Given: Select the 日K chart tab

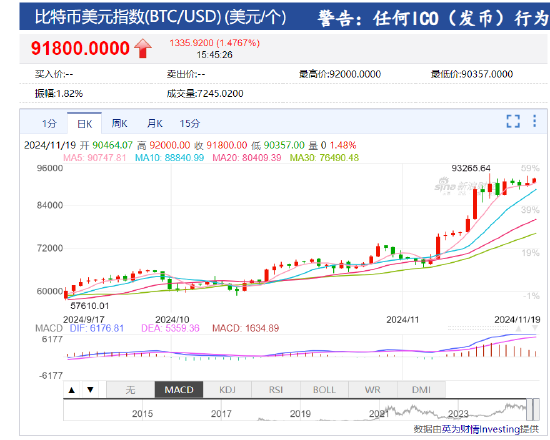Looking at the screenshot, I should coord(85,124).
